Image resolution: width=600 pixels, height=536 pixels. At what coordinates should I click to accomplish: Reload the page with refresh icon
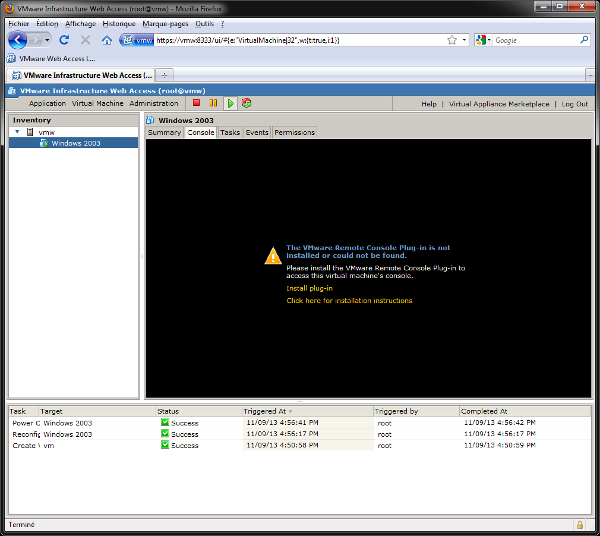tap(64, 40)
